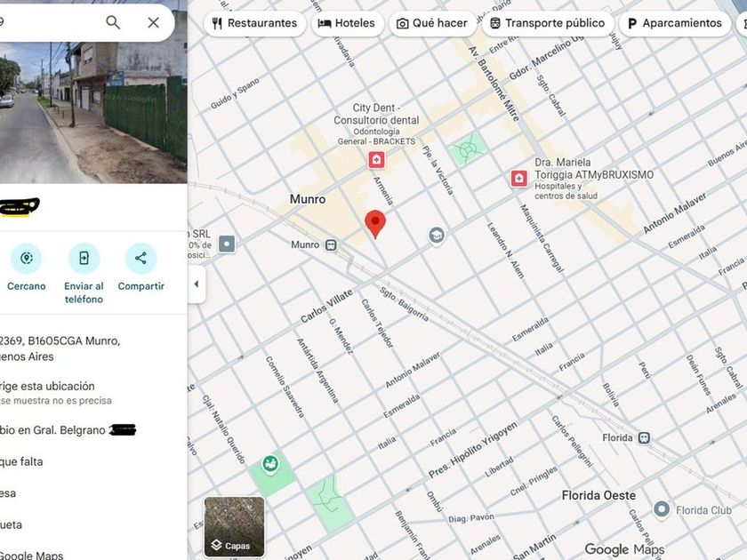Click the Gral. Belgrano entry in panel
This screenshot has height=560, width=747.
click(x=68, y=430)
